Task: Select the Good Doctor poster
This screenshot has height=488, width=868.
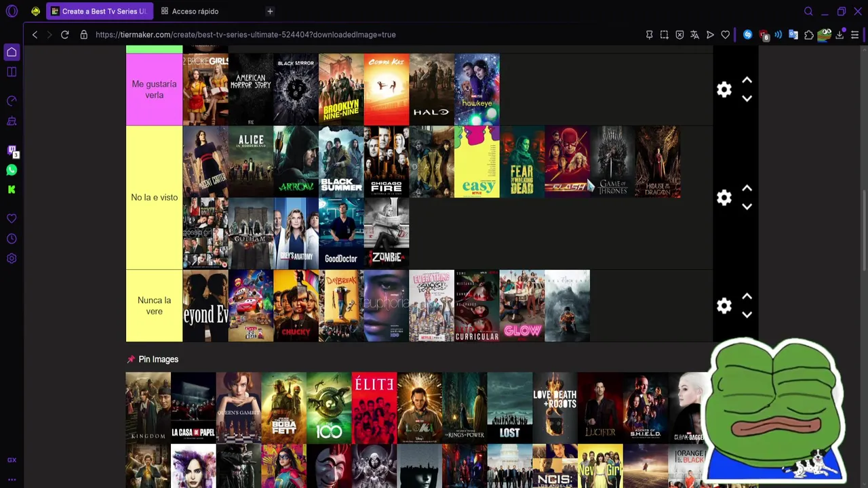Action: [341, 233]
